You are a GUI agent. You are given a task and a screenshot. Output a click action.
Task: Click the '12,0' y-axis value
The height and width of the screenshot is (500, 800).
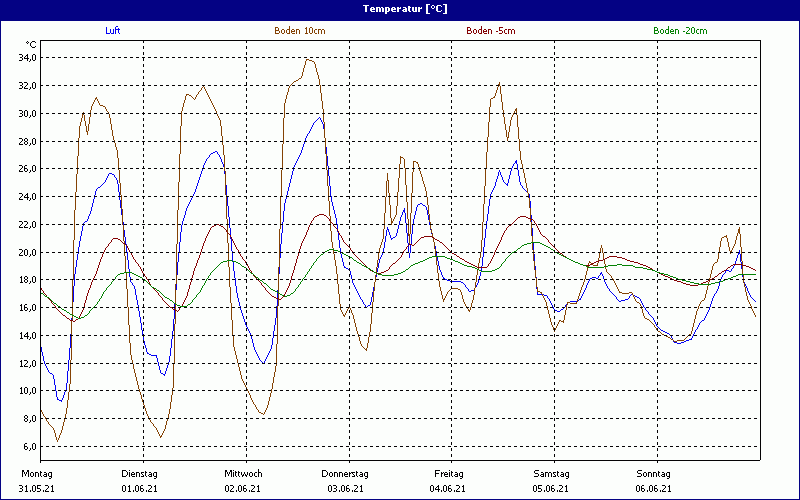[26, 363]
